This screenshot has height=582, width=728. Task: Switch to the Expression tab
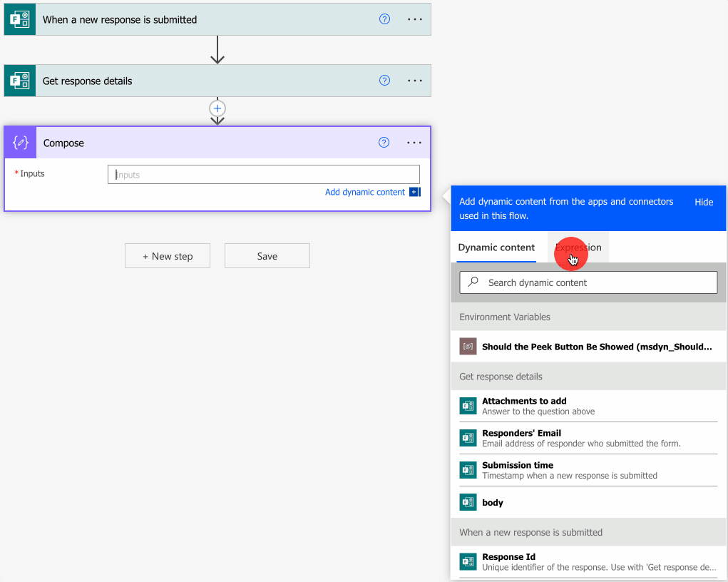tap(578, 247)
